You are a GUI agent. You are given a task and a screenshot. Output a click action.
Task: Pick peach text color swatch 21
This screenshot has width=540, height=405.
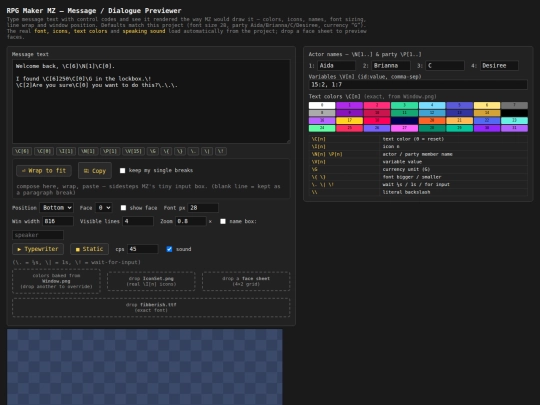pyautogui.click(x=459, y=121)
